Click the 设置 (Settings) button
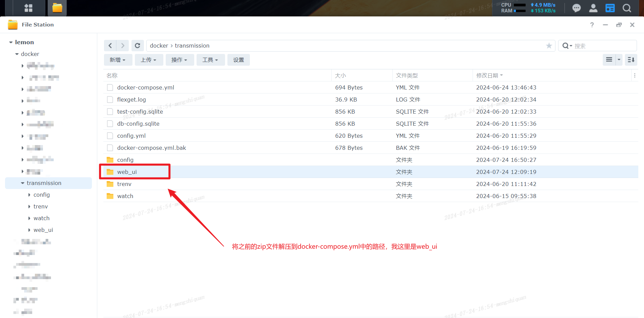This screenshot has width=644, height=318. coord(238,60)
